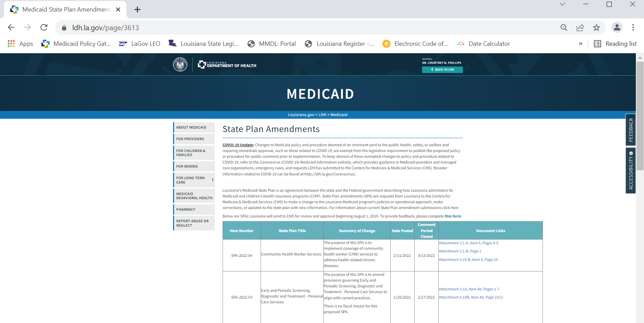Screen dimensions: 644x323
Task: Select the SPA-2022-04 item number cell
Action: 242,255
